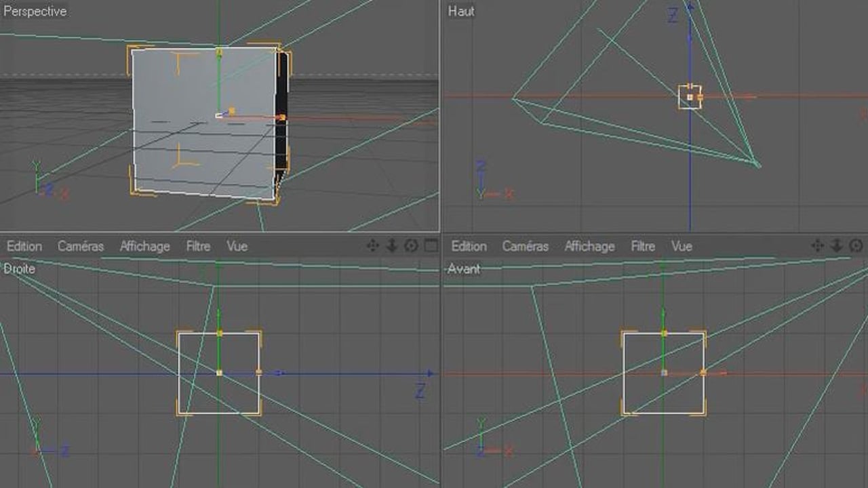868x488 pixels.
Task: Open Filtre menu in the Droite viewport
Action: [198, 246]
